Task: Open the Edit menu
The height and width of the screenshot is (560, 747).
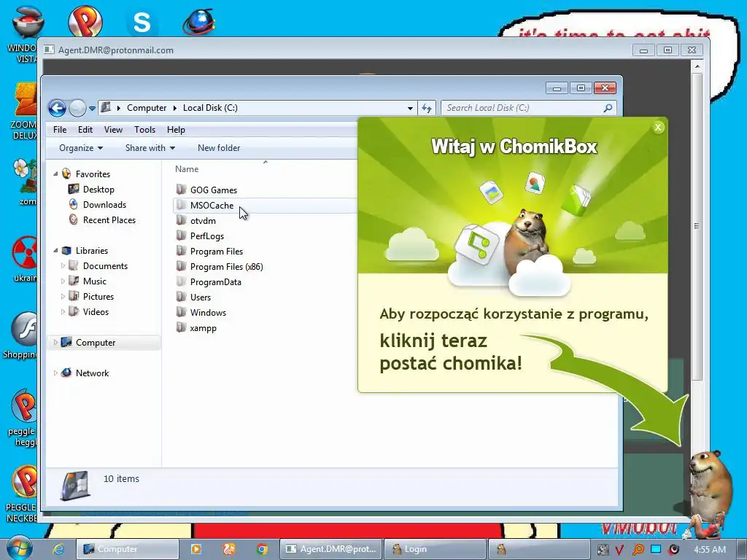Action: [x=85, y=130]
